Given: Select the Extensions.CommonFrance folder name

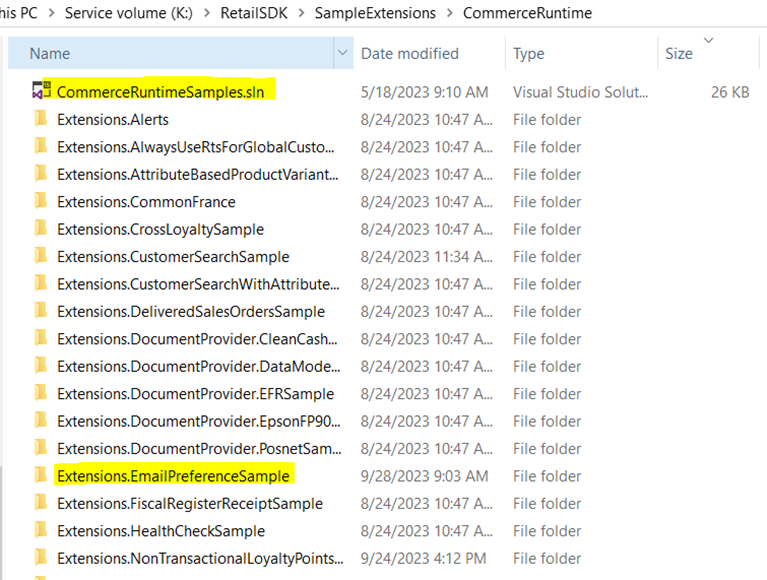Looking at the screenshot, I should (x=146, y=201).
